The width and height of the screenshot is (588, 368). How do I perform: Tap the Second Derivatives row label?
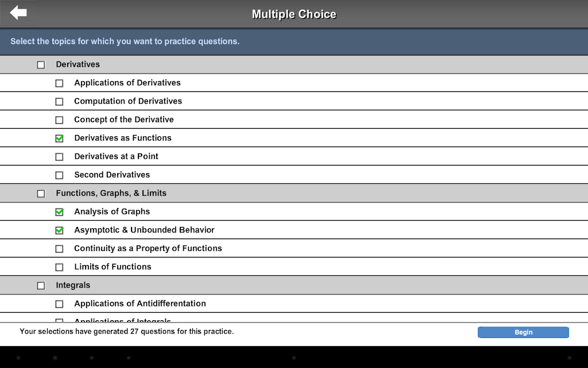click(112, 175)
